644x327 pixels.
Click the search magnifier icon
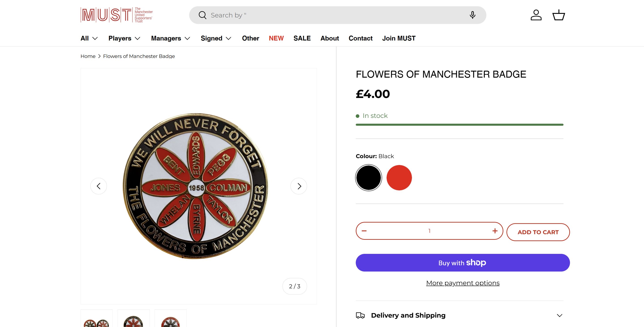tap(202, 15)
